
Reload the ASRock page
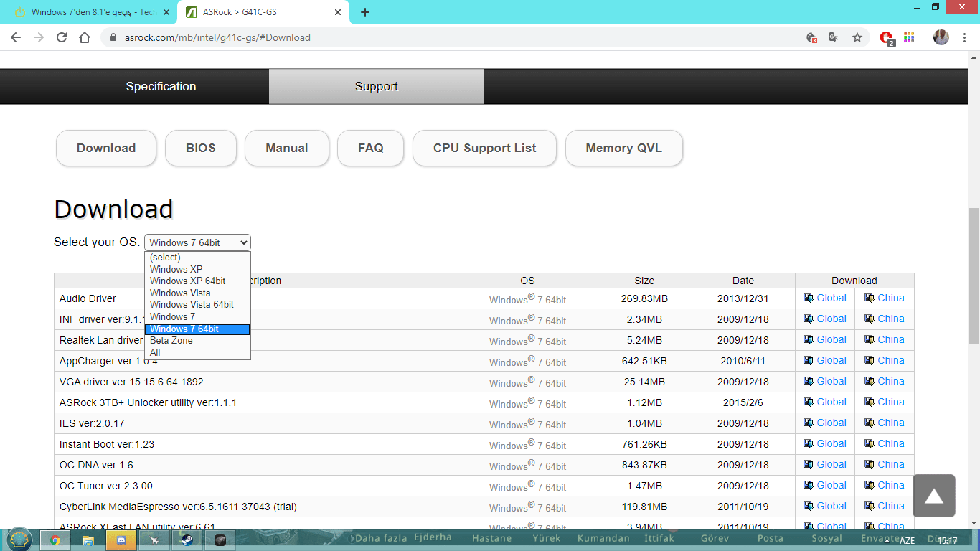tap(62, 37)
